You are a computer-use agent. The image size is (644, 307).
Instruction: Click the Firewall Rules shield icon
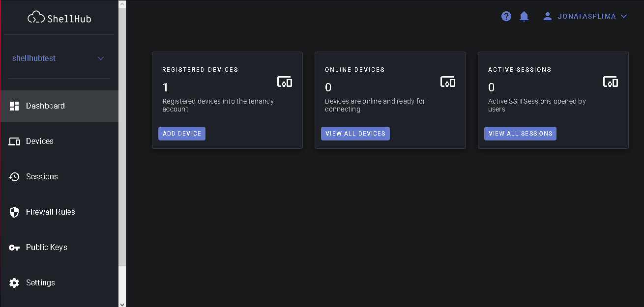(x=14, y=212)
